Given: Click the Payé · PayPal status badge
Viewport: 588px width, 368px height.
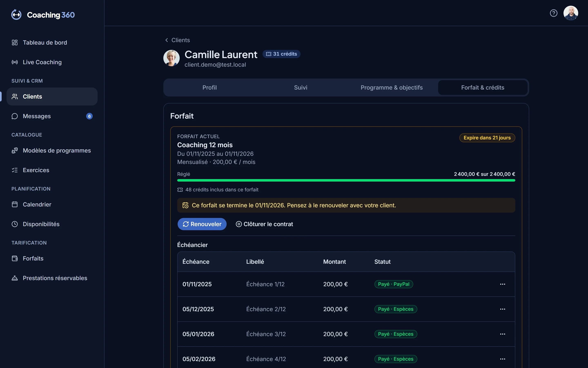Looking at the screenshot, I should coord(394,284).
